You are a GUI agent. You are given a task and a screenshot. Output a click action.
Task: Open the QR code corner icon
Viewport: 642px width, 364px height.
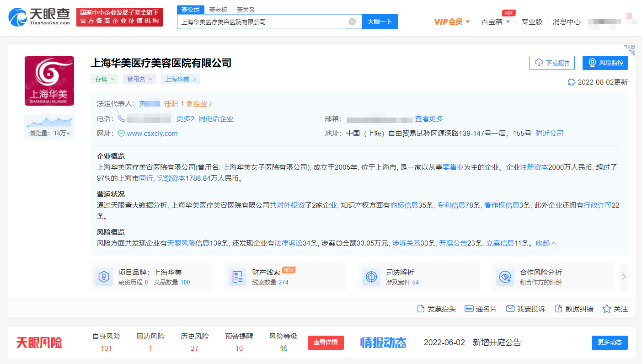pyautogui.click(x=630, y=50)
